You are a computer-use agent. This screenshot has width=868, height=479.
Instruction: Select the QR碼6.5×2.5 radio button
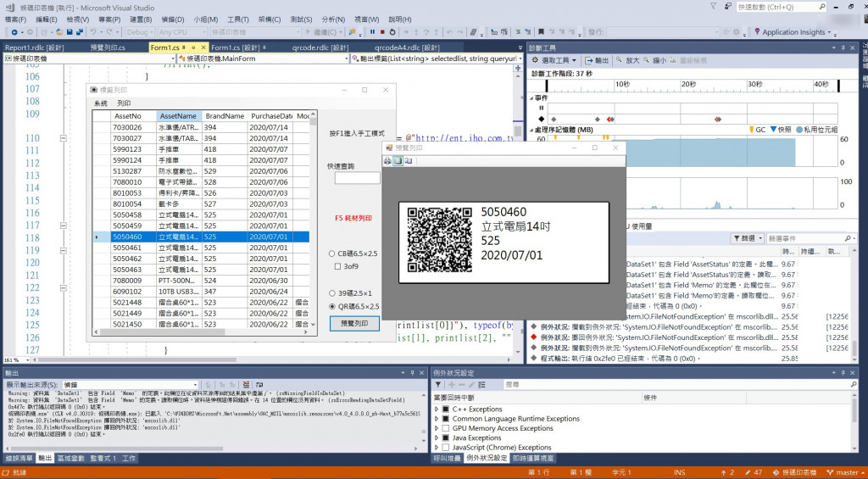[332, 306]
